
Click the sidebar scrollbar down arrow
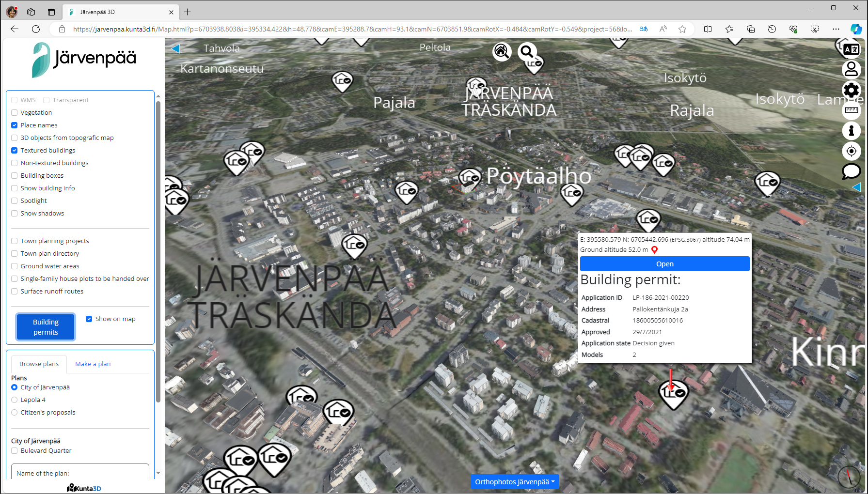(x=158, y=473)
